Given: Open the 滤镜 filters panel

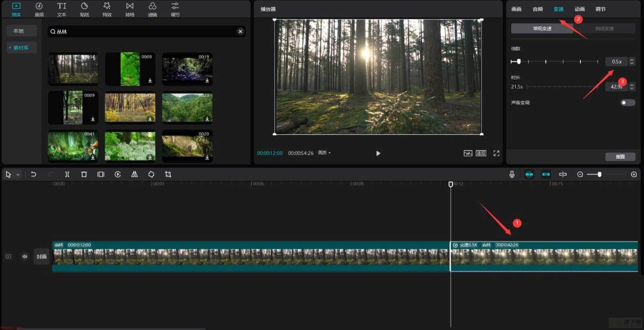Looking at the screenshot, I should [153, 9].
